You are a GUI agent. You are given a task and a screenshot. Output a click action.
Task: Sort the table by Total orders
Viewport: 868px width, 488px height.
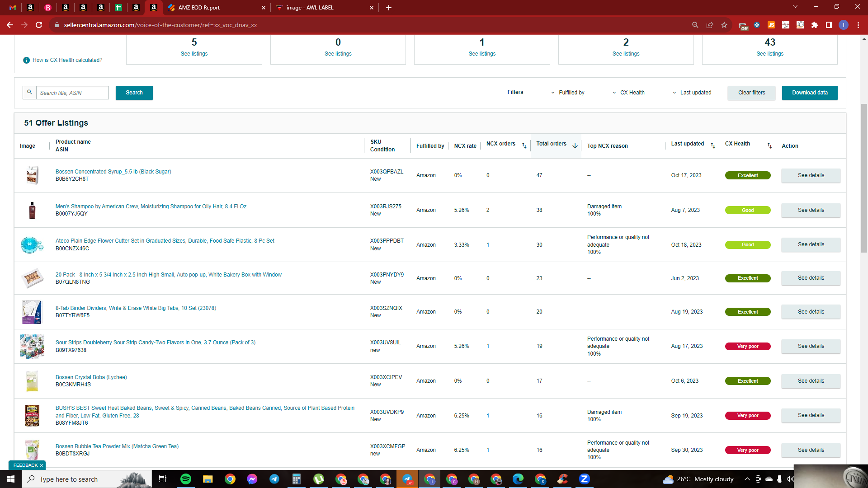pos(575,145)
